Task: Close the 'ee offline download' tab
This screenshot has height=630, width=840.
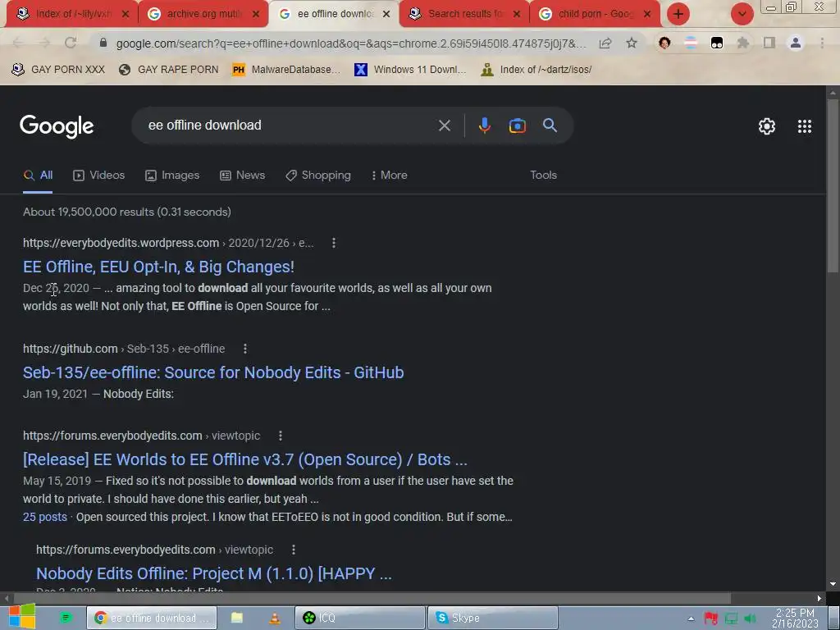Action: (386, 14)
